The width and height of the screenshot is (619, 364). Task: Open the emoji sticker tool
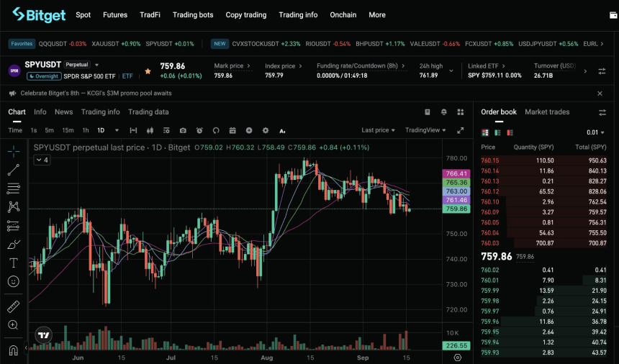(x=14, y=281)
